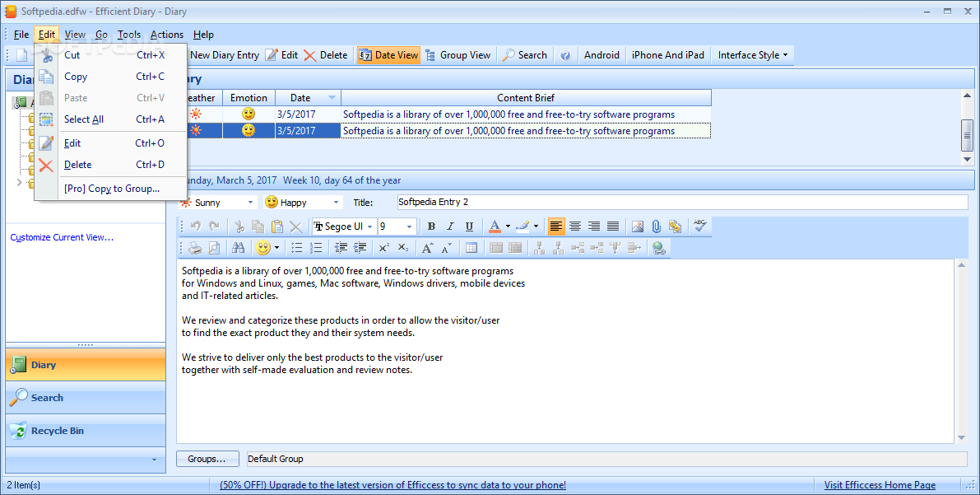Click the paste clipboard icon in editor toolbar
The width and height of the screenshot is (980, 495).
[276, 226]
